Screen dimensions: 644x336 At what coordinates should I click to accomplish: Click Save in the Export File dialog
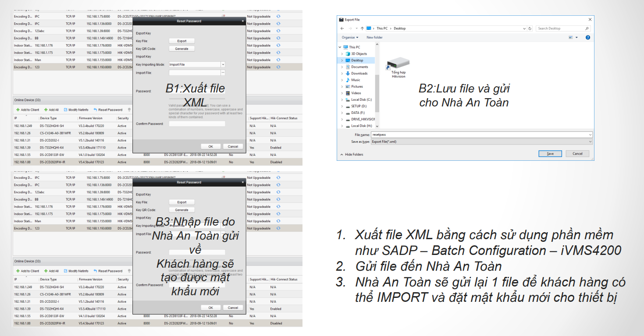pos(550,154)
